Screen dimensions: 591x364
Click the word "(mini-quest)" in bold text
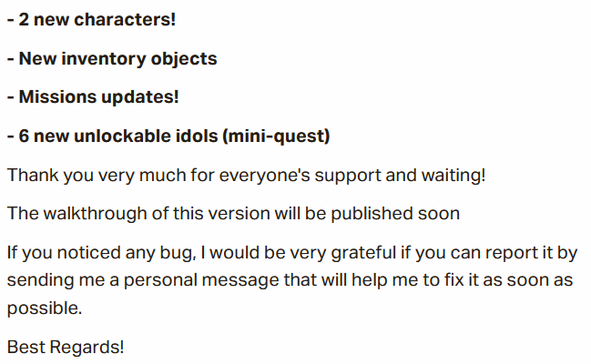276,136
